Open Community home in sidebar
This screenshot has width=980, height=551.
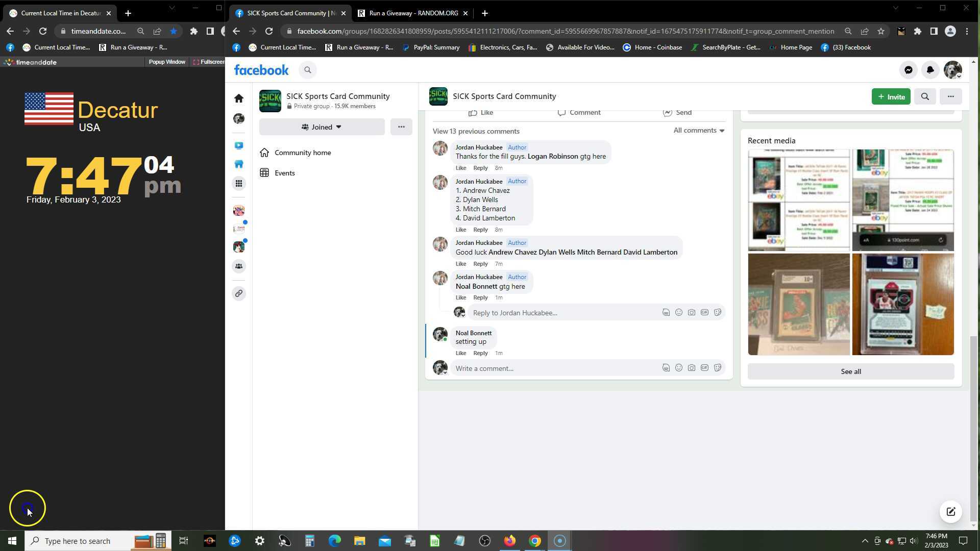pos(302,153)
